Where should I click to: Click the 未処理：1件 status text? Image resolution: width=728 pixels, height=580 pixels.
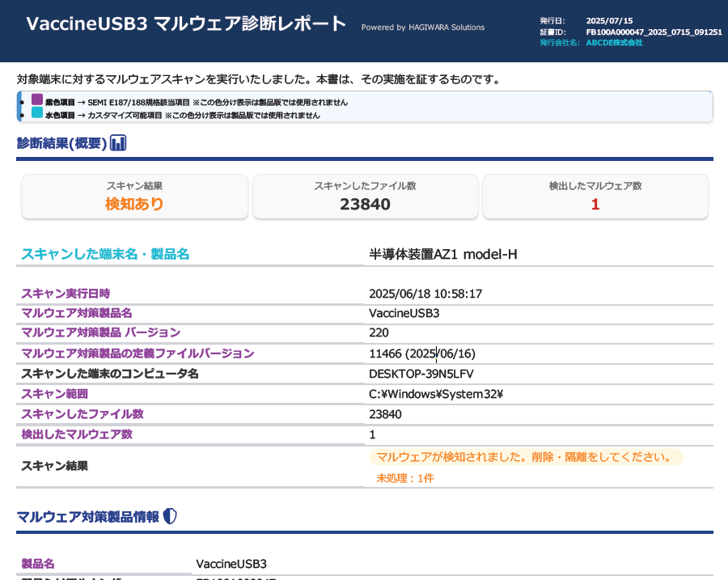[x=405, y=478]
